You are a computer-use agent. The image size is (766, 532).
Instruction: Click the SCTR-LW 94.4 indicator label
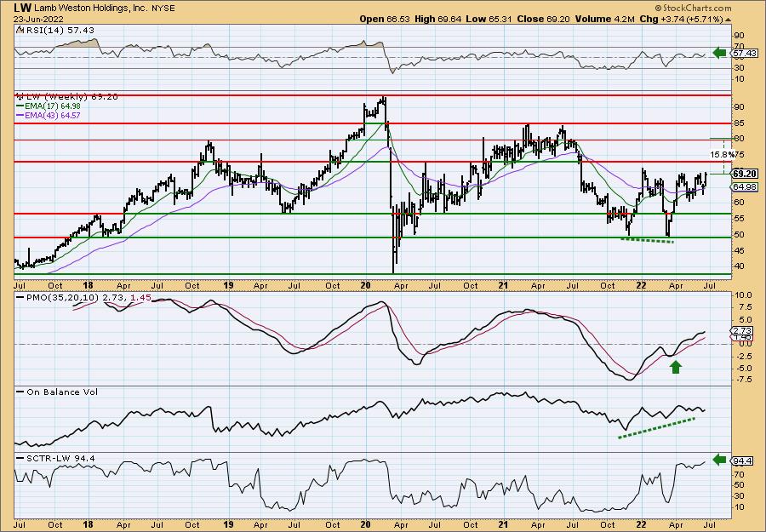tap(60, 458)
